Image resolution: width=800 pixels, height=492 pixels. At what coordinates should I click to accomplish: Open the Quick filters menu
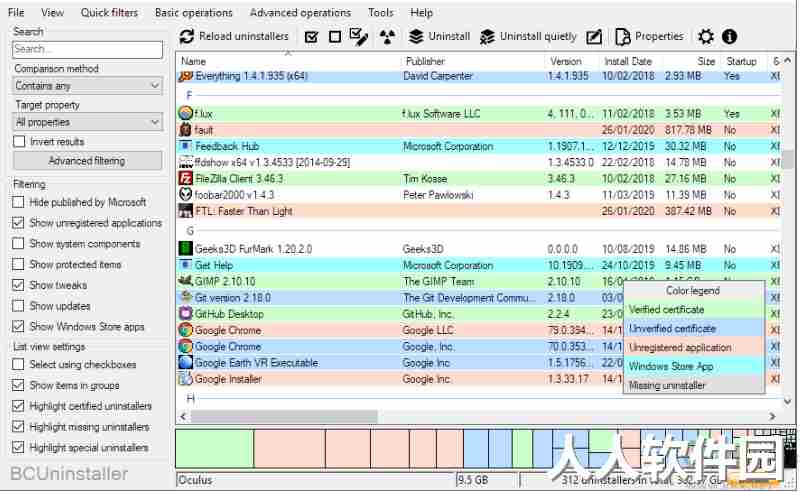[x=109, y=12]
